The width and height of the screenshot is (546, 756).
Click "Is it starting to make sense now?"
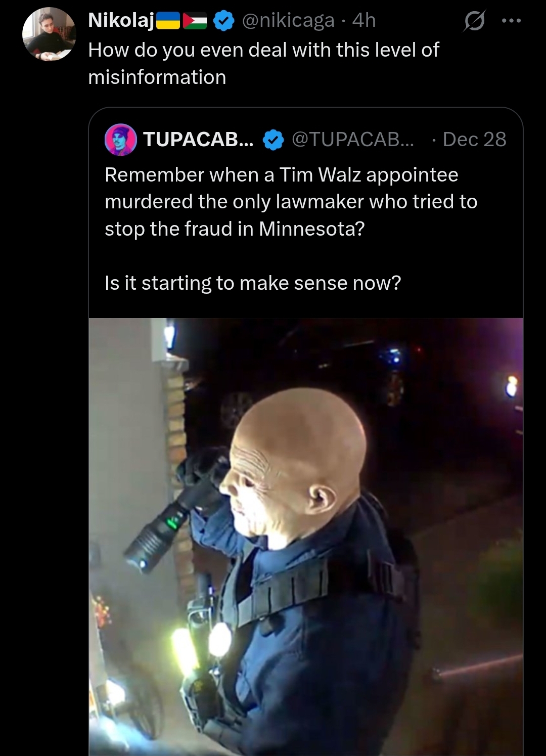[x=253, y=283]
